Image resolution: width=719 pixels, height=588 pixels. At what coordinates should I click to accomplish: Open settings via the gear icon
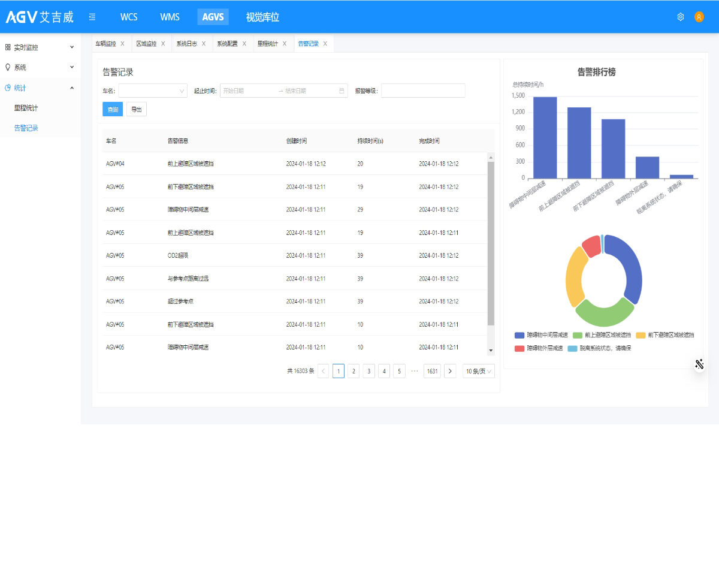click(x=681, y=17)
